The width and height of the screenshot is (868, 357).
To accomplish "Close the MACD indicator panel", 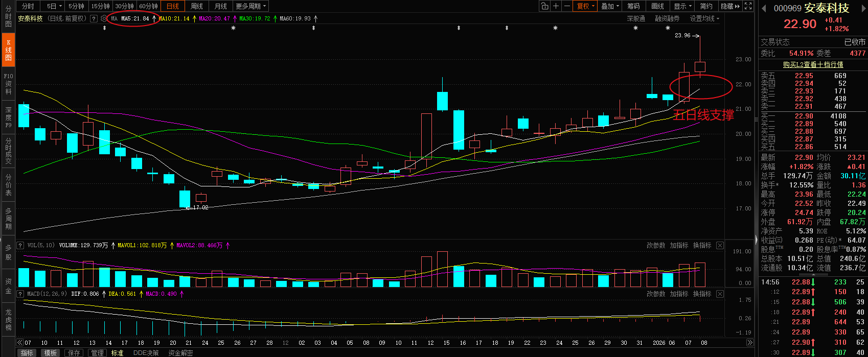I will (720, 294).
